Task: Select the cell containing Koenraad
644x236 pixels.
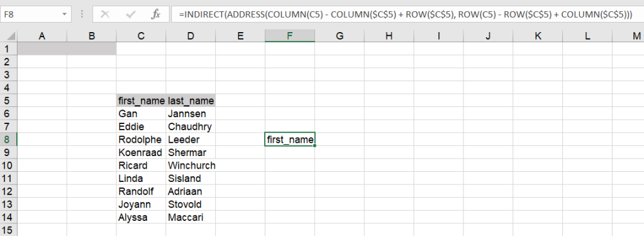Action: 141,152
